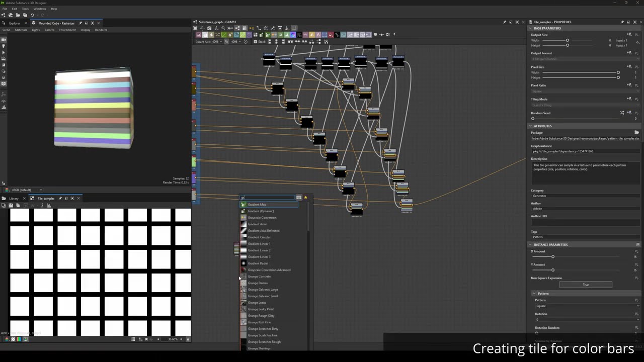The image size is (644, 362).
Task: Click the node search input field
Action: coord(267,198)
